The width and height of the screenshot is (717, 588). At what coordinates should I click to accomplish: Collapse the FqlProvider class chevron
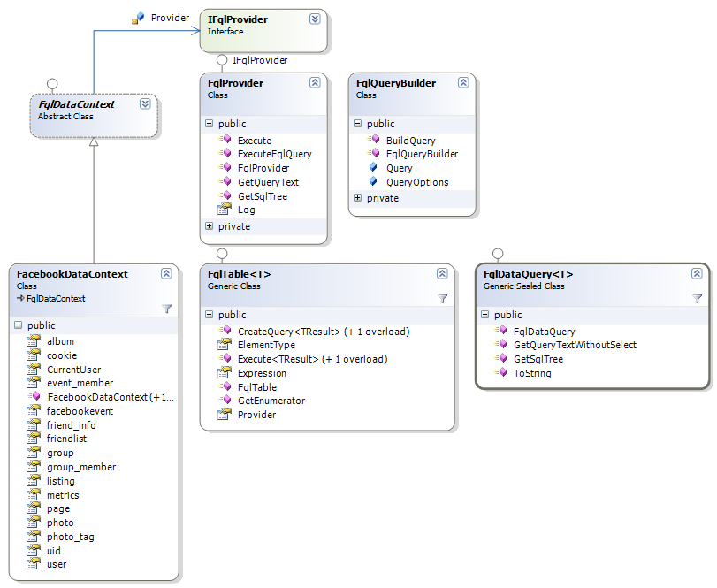pos(315,82)
